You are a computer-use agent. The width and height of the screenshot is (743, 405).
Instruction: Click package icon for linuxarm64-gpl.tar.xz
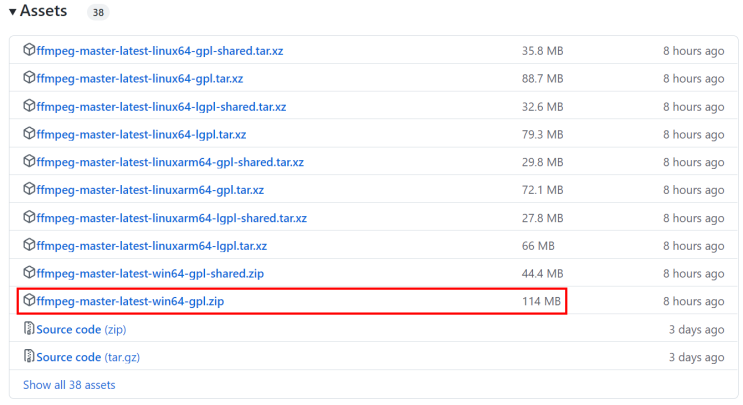[x=29, y=189]
